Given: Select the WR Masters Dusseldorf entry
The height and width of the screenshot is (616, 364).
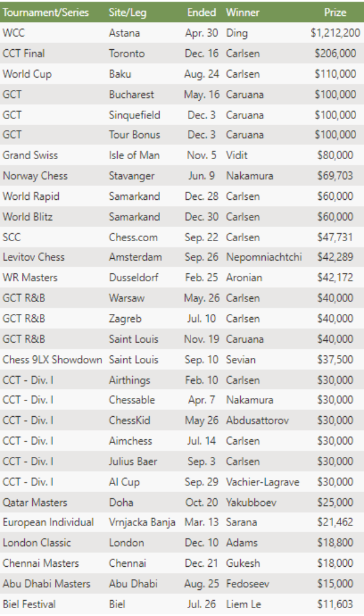Looking at the screenshot, I should coord(182,278).
